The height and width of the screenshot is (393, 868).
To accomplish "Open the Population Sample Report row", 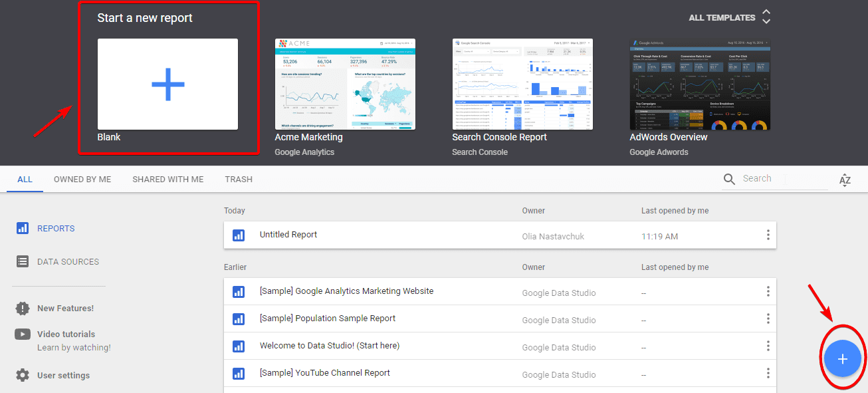I will [x=500, y=319].
